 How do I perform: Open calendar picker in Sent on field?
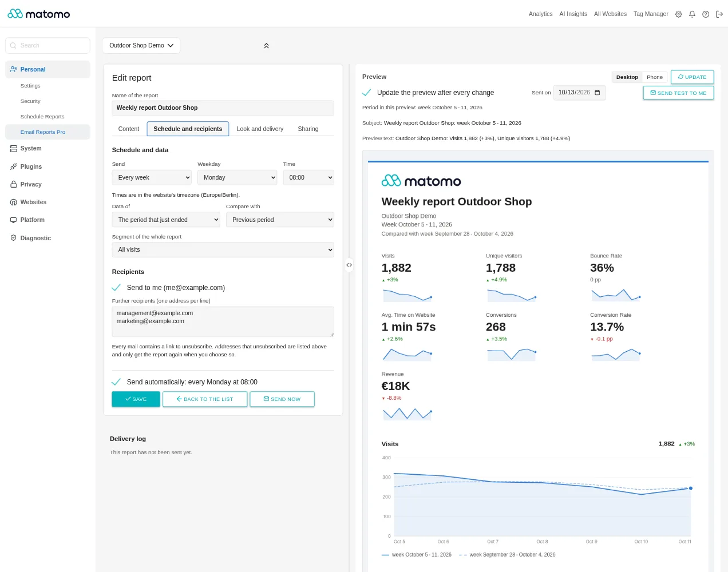(x=598, y=93)
